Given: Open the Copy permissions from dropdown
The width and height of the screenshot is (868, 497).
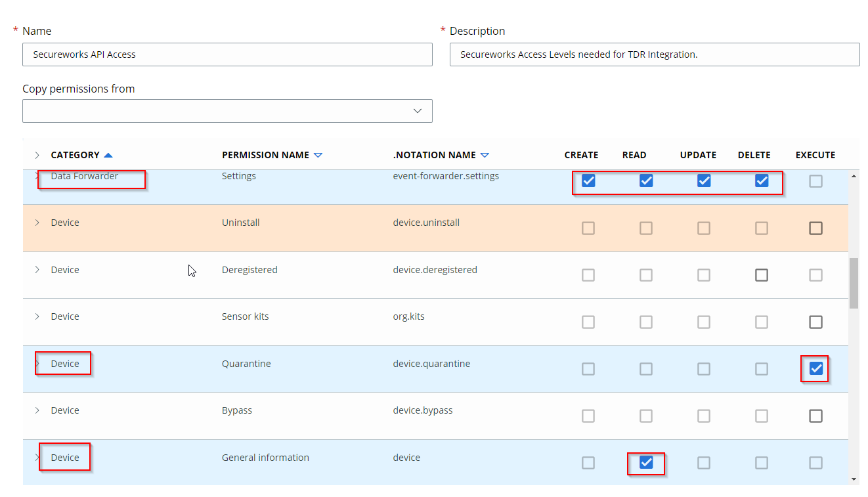Looking at the screenshot, I should [x=227, y=111].
